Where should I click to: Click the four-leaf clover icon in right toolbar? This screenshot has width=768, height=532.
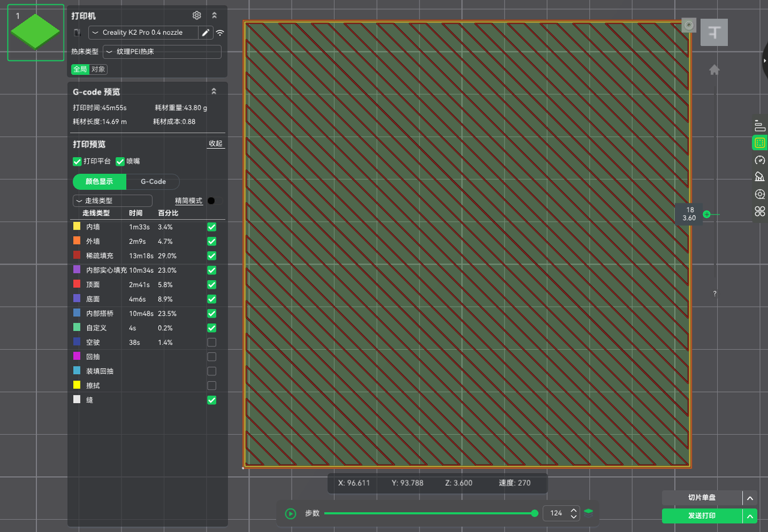760,211
